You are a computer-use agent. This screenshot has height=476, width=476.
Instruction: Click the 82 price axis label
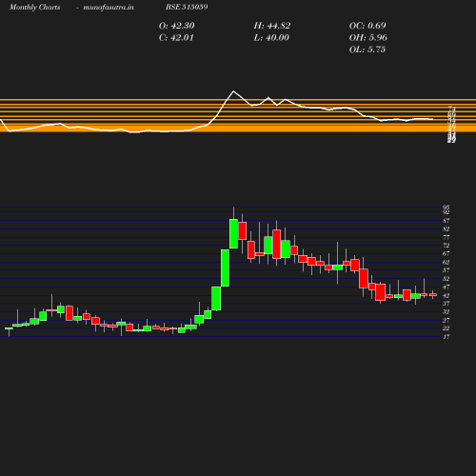point(446,228)
